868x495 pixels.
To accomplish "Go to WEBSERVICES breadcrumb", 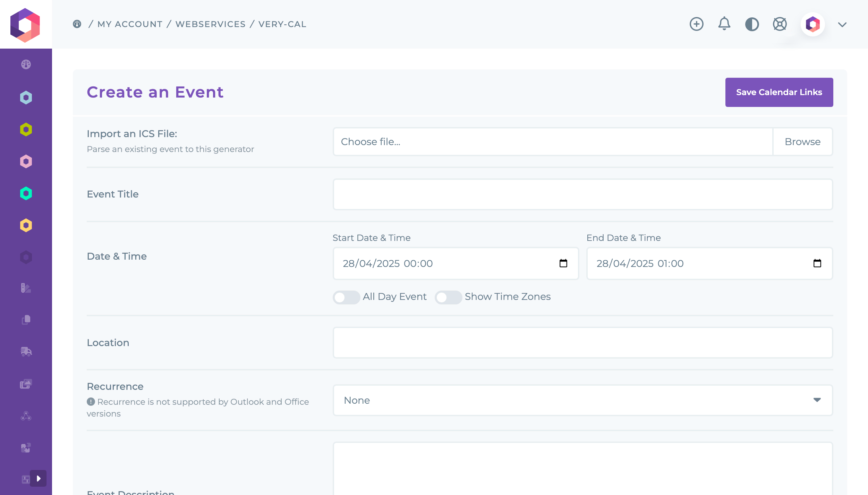I will 211,24.
